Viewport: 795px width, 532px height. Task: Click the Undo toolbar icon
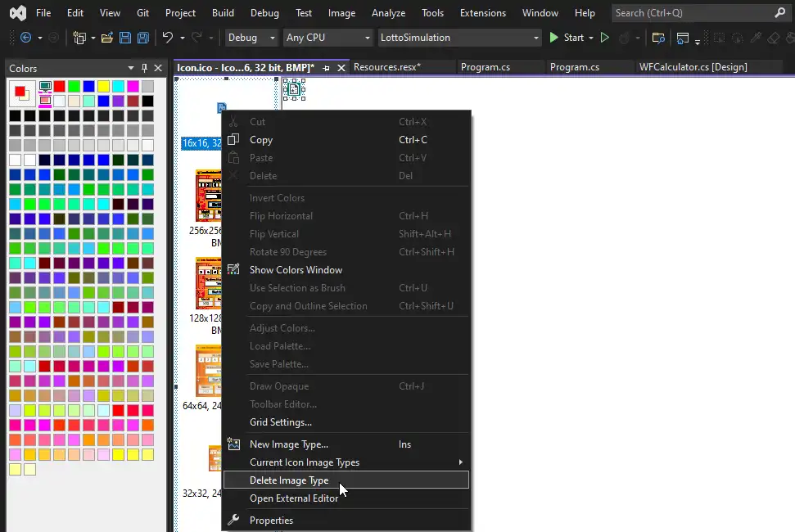[169, 38]
